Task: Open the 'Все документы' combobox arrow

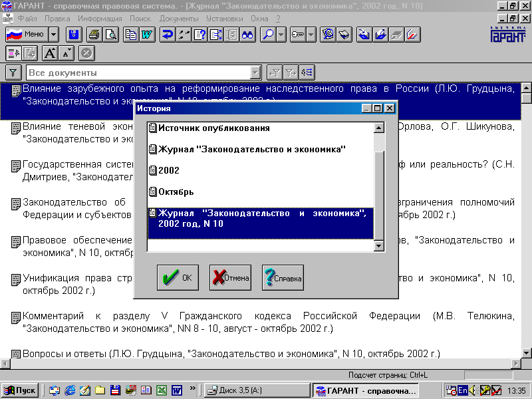Action: coord(255,72)
